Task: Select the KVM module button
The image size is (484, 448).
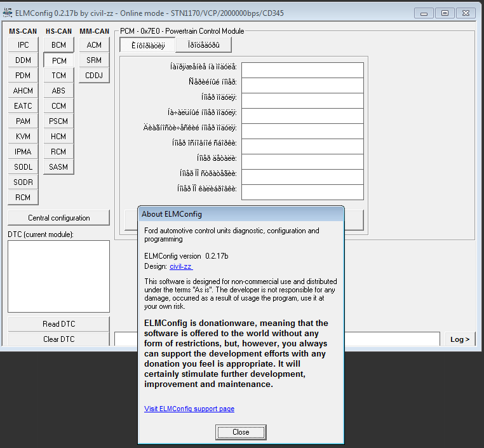Action: pos(23,136)
